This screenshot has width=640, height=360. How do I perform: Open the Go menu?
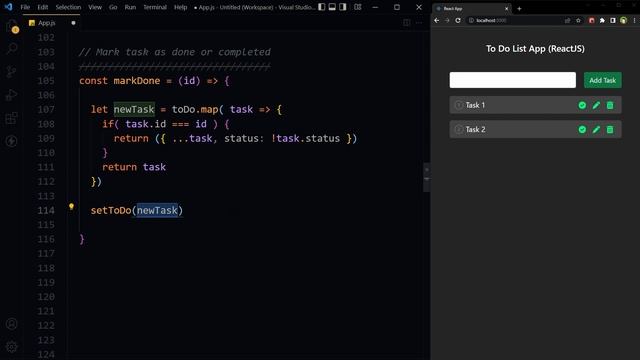point(113,7)
